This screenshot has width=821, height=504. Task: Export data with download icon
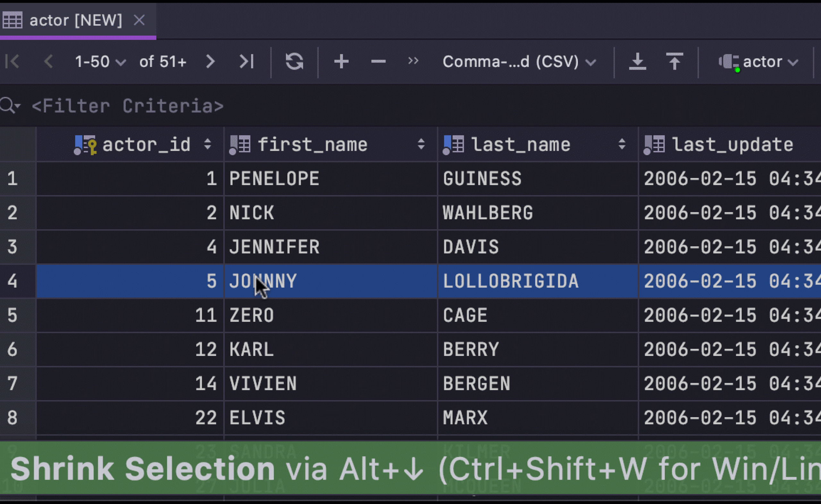(x=637, y=62)
